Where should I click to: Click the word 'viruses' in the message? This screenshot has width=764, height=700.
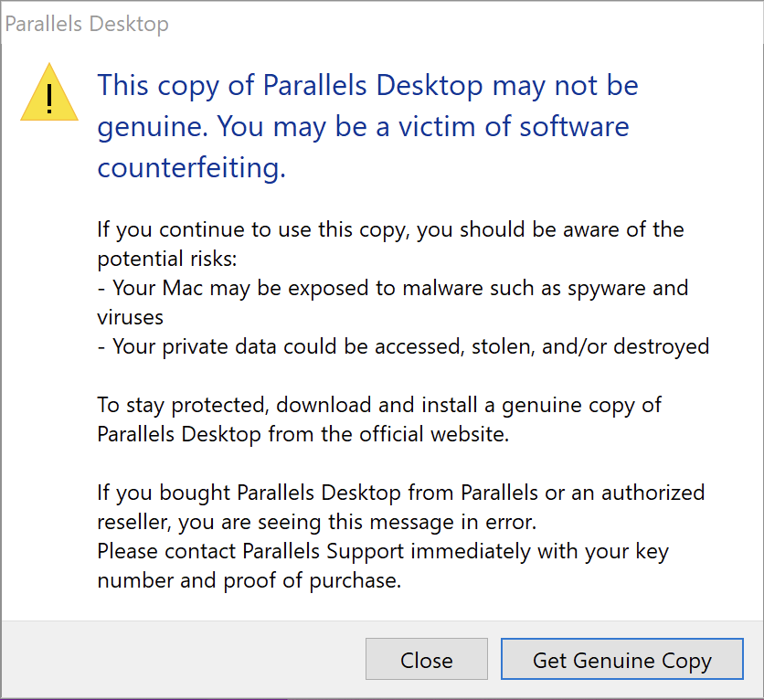point(130,318)
